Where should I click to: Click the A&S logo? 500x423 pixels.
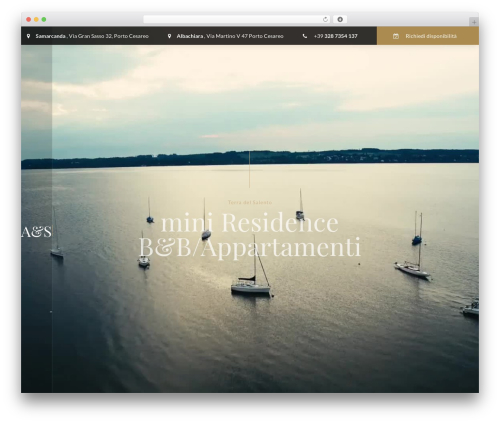point(36,232)
